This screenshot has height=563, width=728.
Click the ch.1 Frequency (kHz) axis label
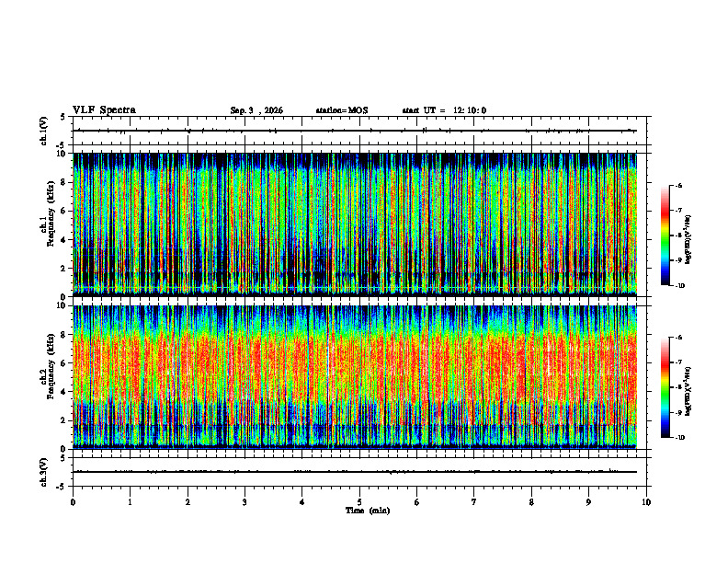[x=48, y=224]
